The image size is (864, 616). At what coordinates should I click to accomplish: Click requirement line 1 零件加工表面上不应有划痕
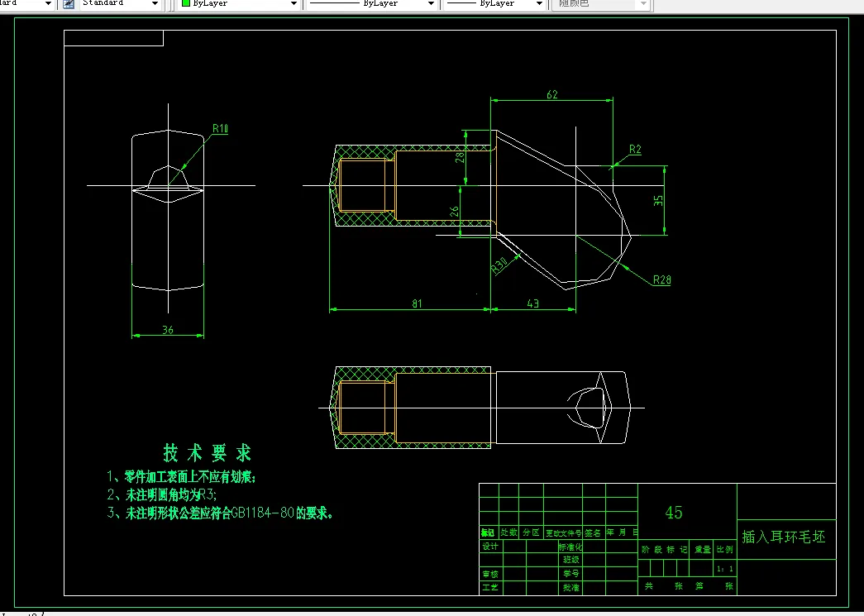[x=181, y=477]
